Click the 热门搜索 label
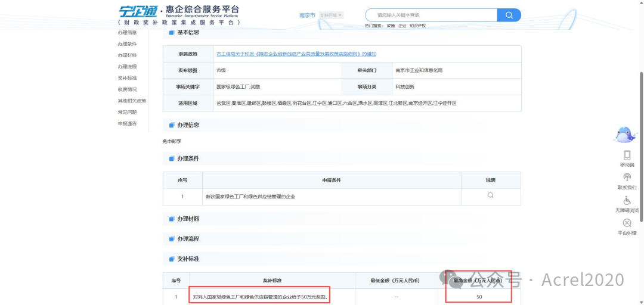Viewport: 644px width, 305px height. click(x=374, y=26)
